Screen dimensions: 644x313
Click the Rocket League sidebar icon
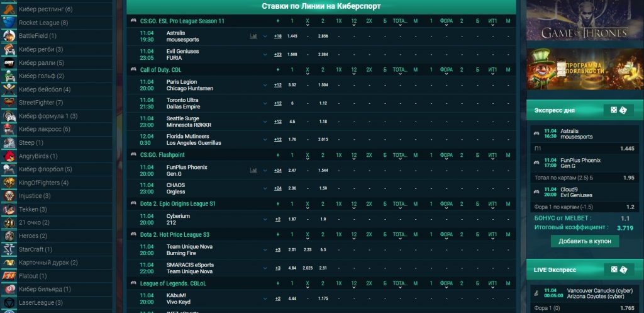click(x=9, y=23)
